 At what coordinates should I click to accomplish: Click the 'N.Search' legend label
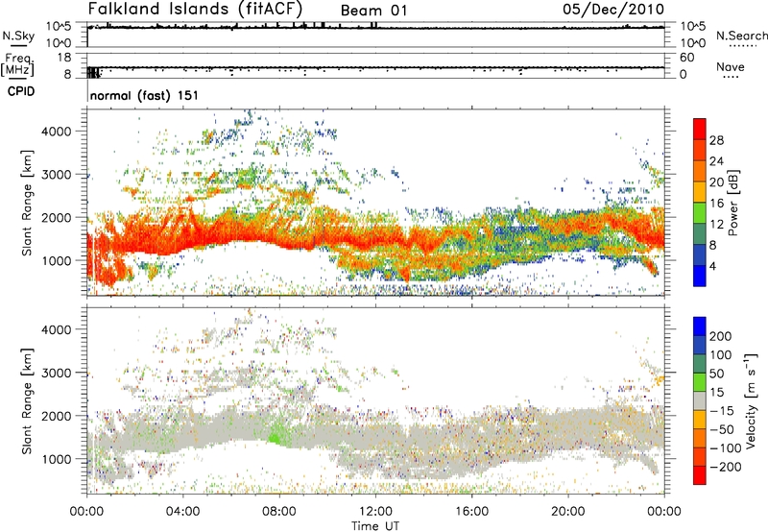(741, 36)
